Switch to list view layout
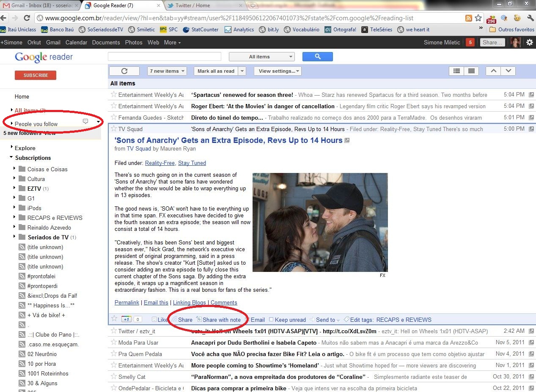 [456, 71]
